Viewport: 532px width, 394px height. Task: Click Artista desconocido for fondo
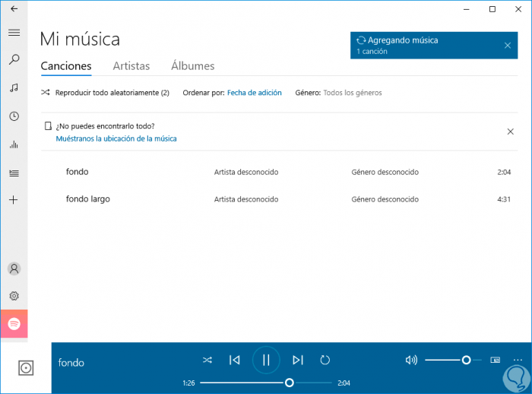(x=246, y=172)
